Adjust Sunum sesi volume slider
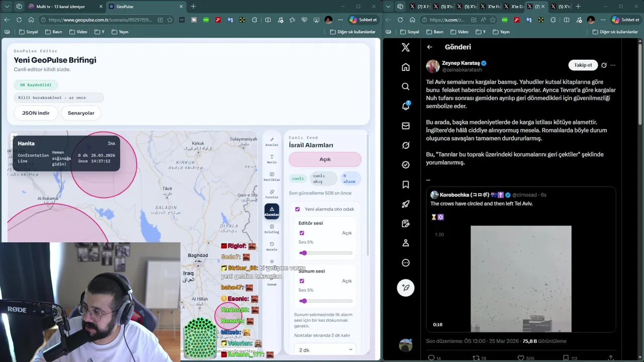Viewport: 644px width, 362px height. click(326, 301)
